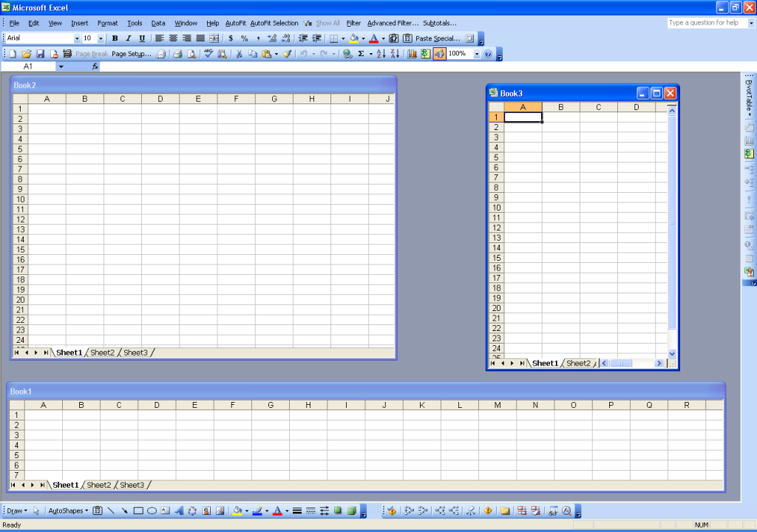This screenshot has width=757, height=532.
Task: Insert a hyperlink
Action: [x=347, y=54]
